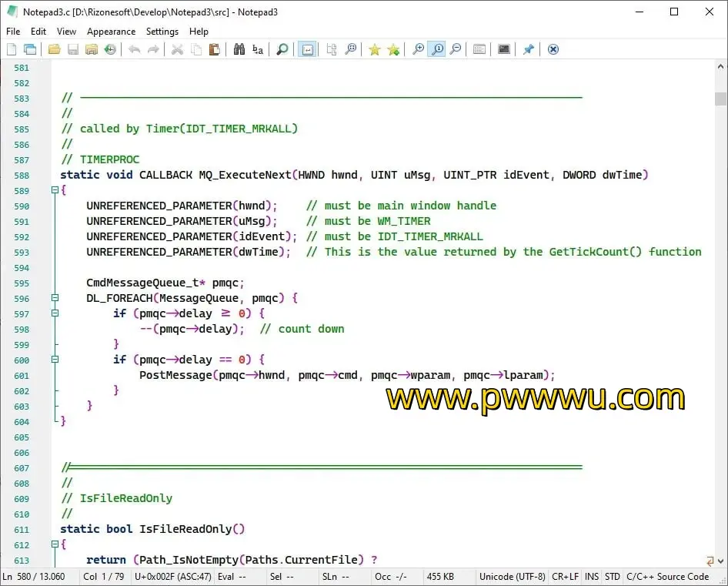The width and height of the screenshot is (728, 586).
Task: Toggle INS insert mode in status bar
Action: 592,577
